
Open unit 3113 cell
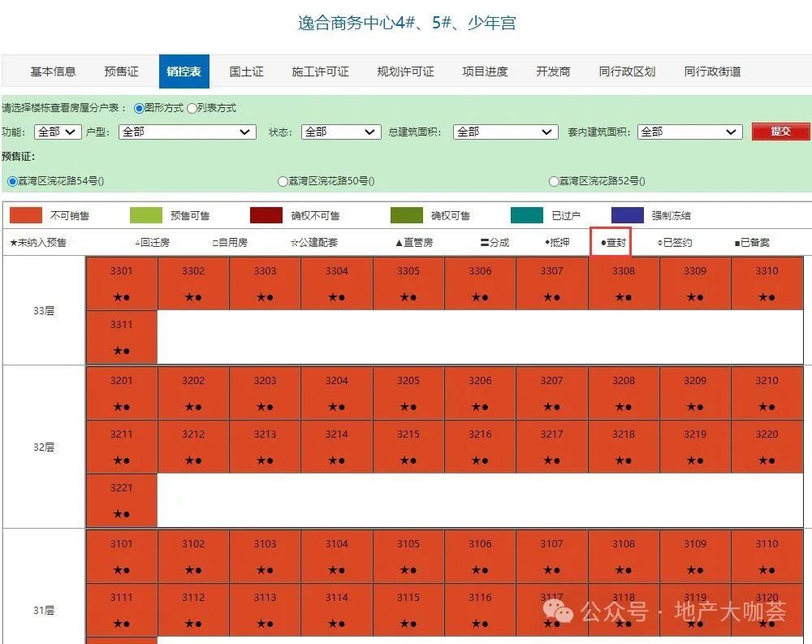265,610
